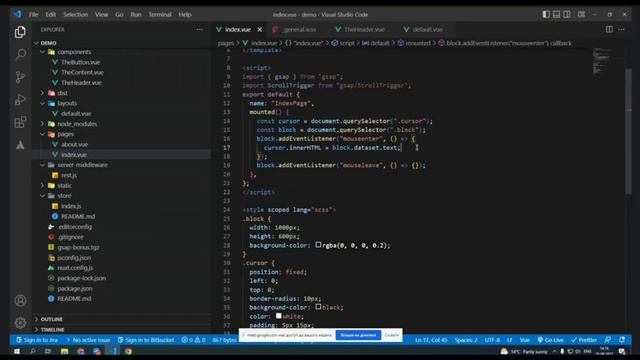Click Sign in to Jira status item
The width and height of the screenshot is (640, 360).
pos(37,340)
